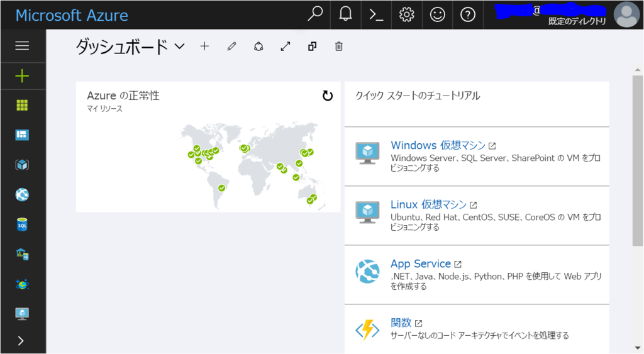This screenshot has width=644, height=354.
Task: Click the App Service globe tile icon
Action: 367,272
